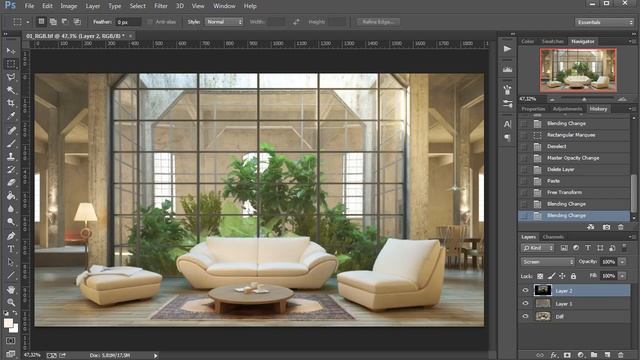Open the Style dropdown showing Normal

click(x=224, y=22)
